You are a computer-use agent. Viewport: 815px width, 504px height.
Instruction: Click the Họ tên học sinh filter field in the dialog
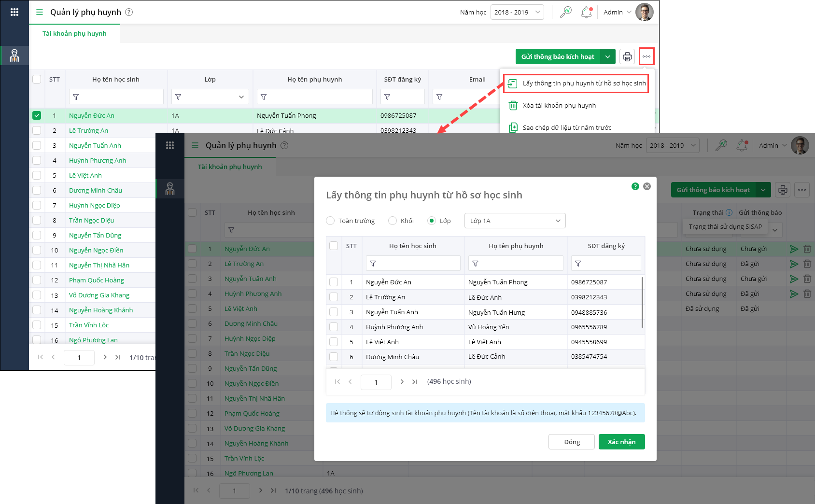[413, 263]
